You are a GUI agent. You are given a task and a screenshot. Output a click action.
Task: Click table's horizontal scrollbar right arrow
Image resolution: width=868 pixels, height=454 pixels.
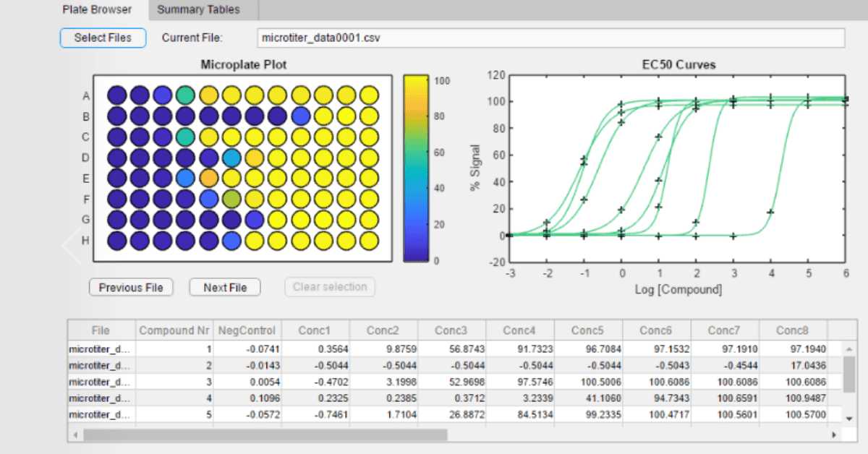834,434
